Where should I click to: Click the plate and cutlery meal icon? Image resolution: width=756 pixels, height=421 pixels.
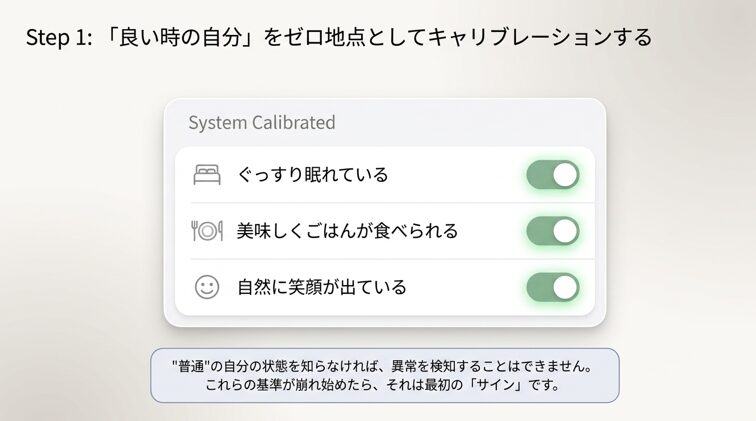(x=207, y=231)
